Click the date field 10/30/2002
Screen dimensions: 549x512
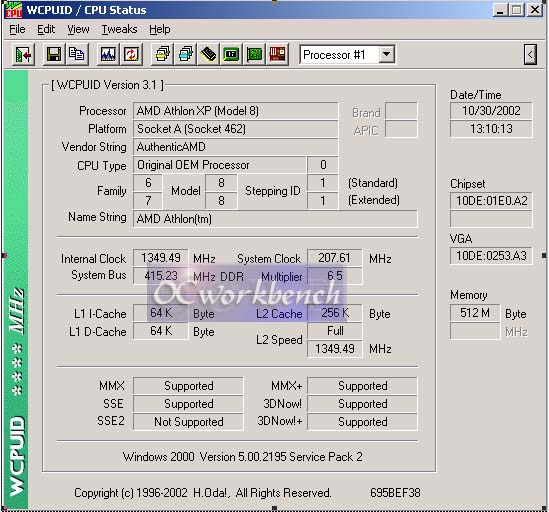tap(491, 111)
